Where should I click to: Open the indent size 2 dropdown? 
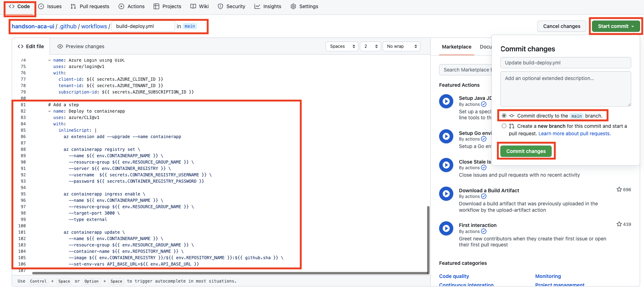(370, 46)
